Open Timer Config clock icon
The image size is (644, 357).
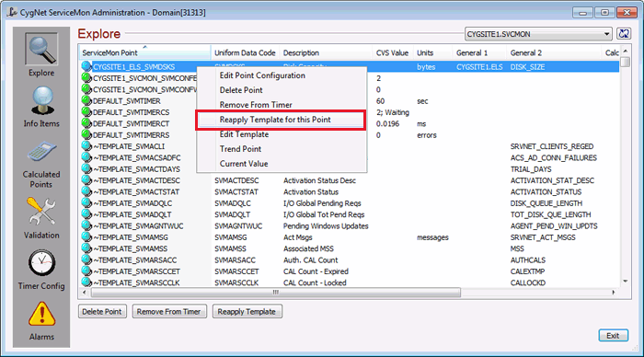tap(41, 263)
